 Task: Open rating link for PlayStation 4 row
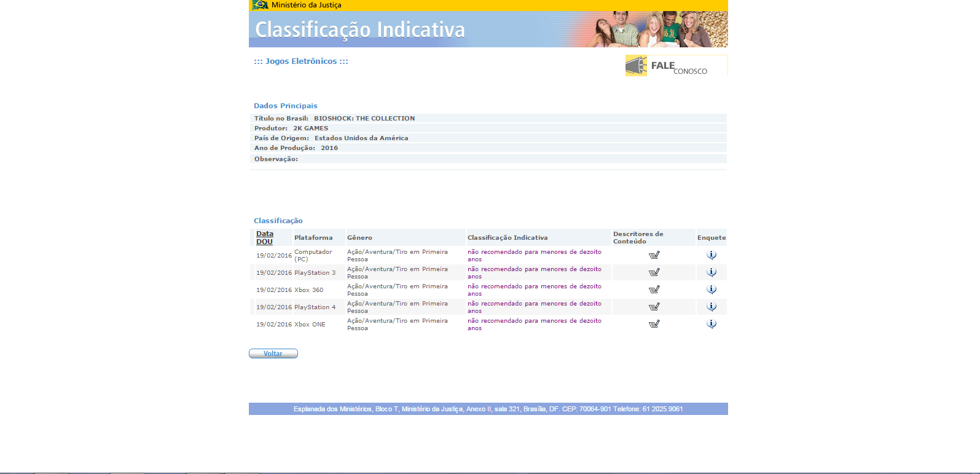[x=534, y=304]
